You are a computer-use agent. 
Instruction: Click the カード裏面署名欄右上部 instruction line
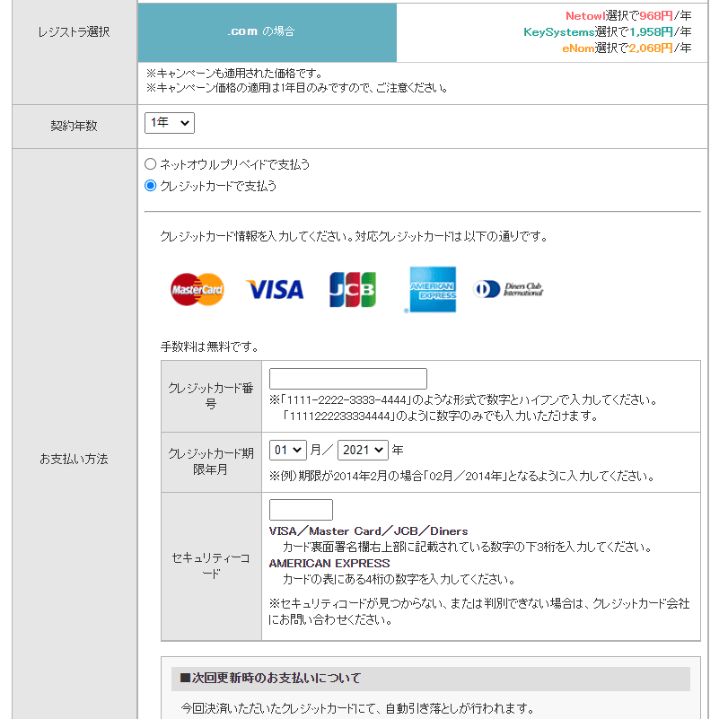point(467,548)
